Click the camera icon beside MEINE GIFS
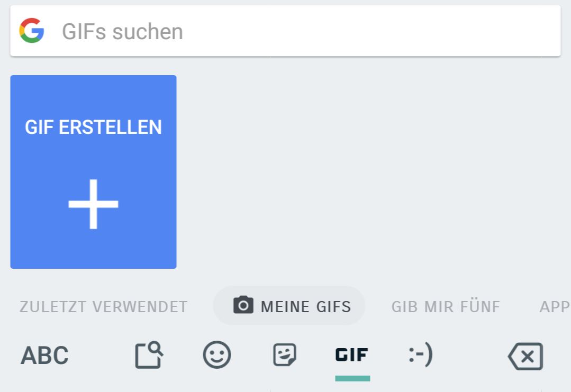 243,305
